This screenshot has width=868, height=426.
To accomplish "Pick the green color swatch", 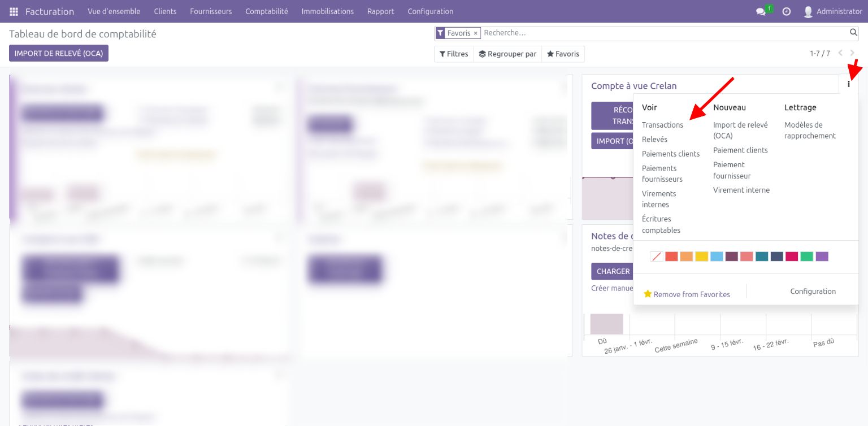I will pyautogui.click(x=806, y=257).
